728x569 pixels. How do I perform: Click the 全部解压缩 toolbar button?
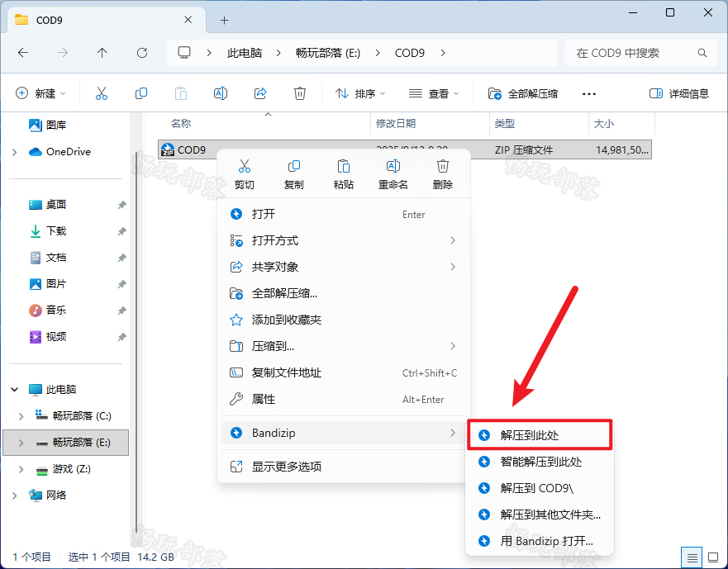pos(523,94)
